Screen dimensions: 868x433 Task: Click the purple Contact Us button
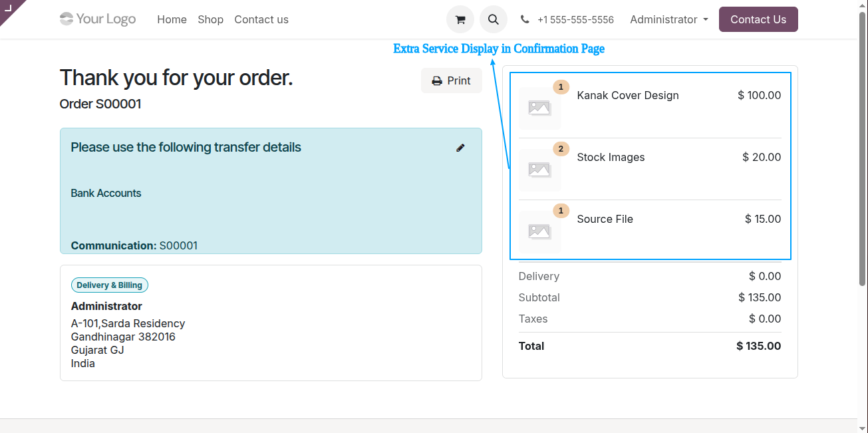click(x=758, y=19)
